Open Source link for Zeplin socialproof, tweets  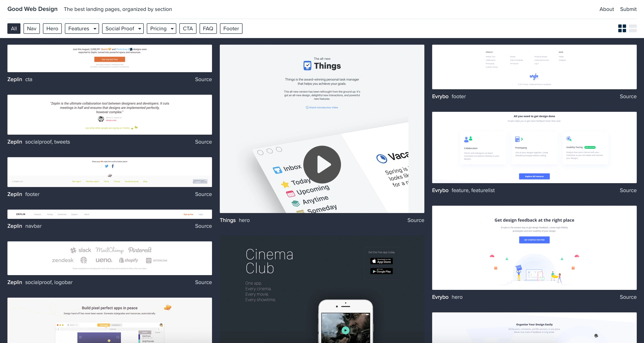point(203,142)
